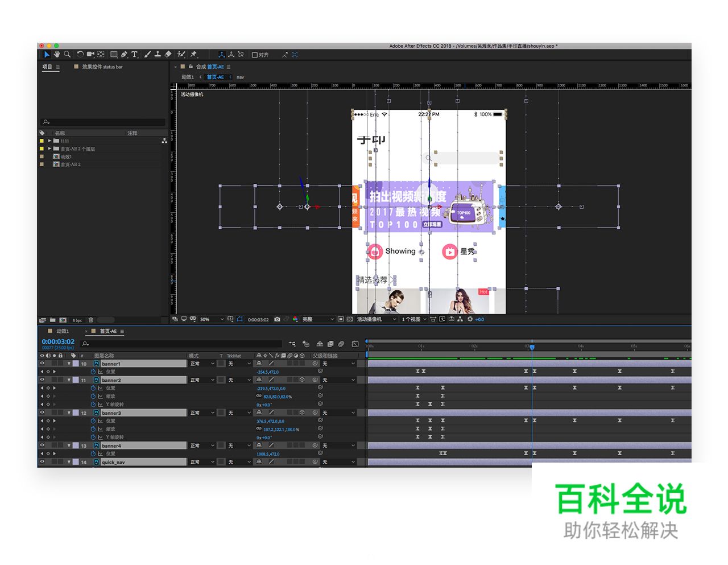The width and height of the screenshot is (728, 565).
Task: Click the timeline playhead current time indicator
Action: click(x=532, y=347)
